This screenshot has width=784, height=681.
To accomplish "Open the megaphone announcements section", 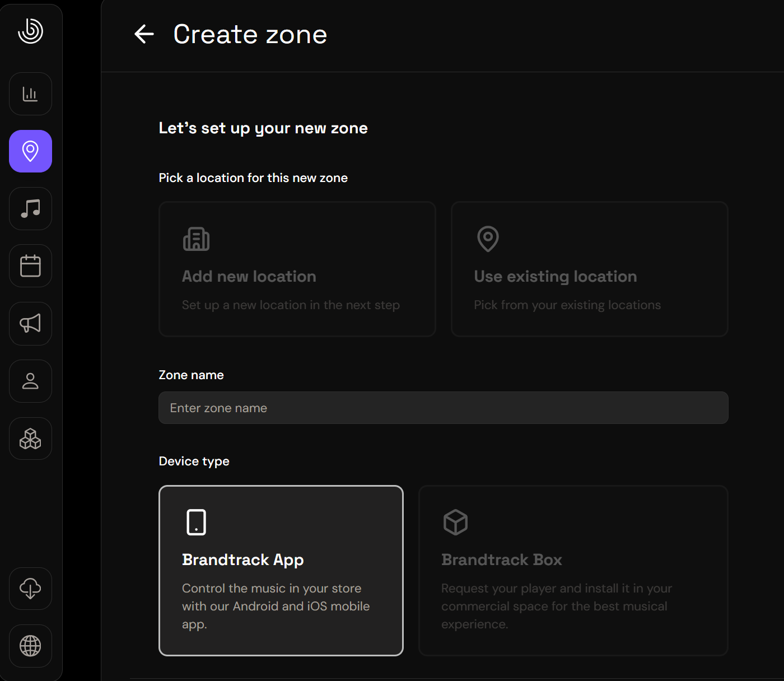I will coord(30,324).
